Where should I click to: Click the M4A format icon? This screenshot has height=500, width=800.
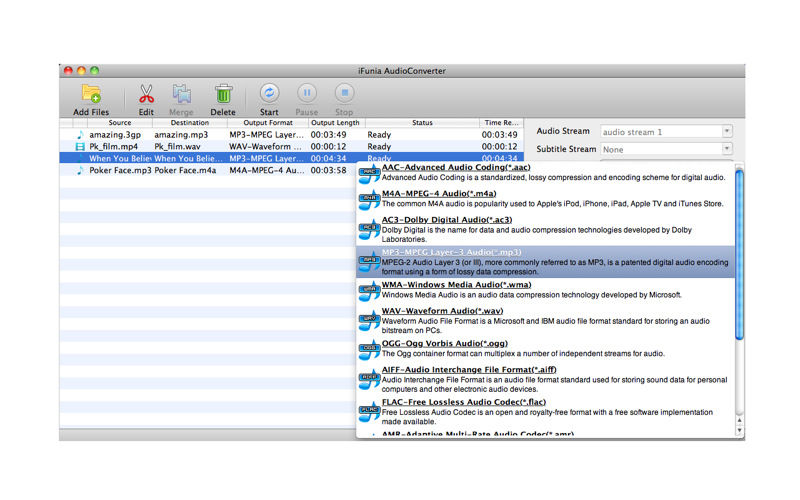(369, 200)
